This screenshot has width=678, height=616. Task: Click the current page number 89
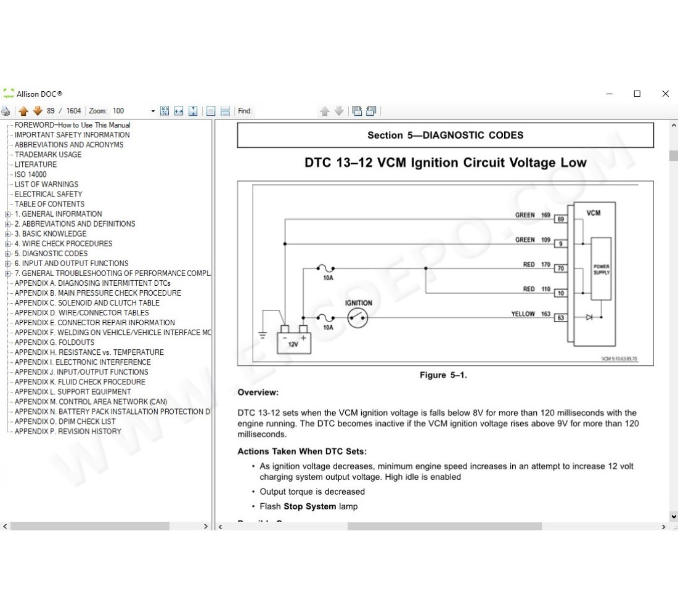(51, 111)
